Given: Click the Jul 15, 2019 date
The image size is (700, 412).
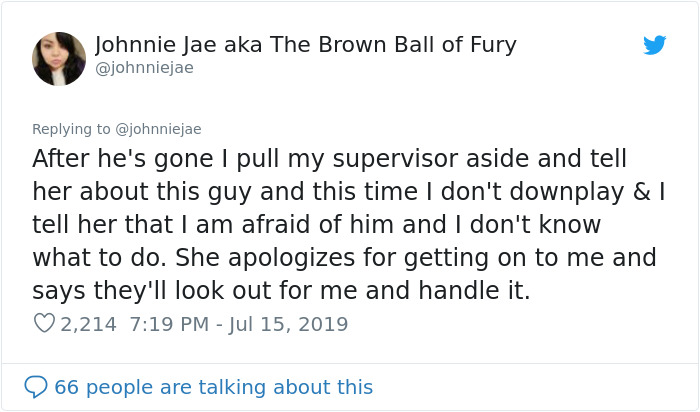Looking at the screenshot, I should point(288,324).
